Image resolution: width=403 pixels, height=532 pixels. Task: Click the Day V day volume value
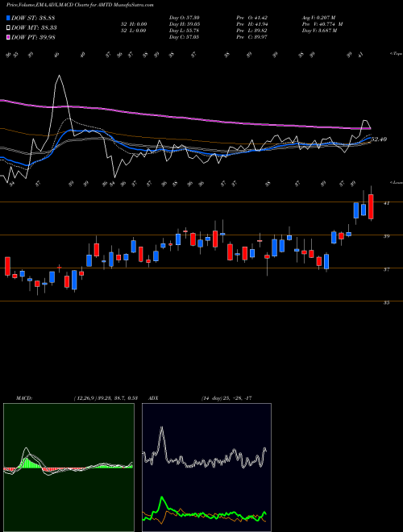(327, 31)
